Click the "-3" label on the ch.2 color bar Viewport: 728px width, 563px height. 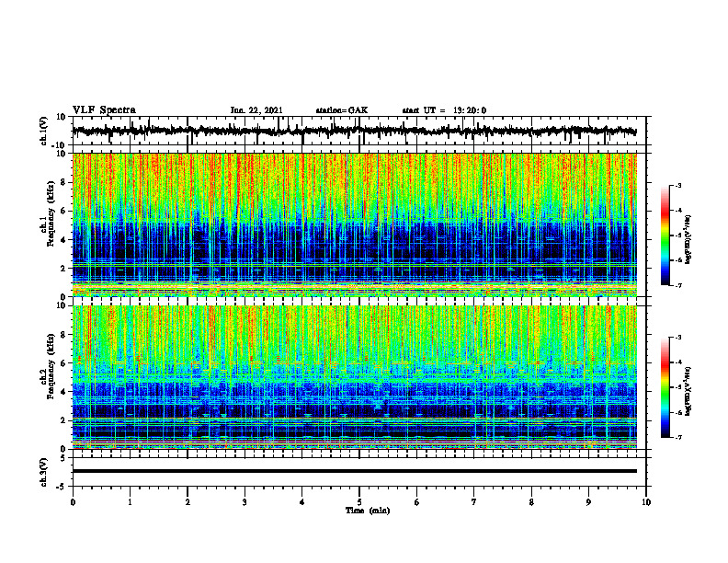pos(677,338)
